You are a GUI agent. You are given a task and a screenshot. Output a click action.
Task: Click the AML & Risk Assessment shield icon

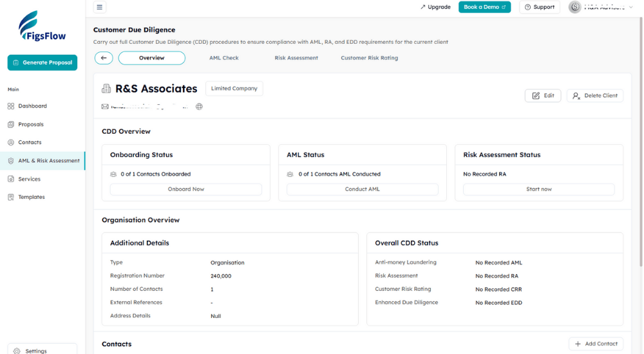click(x=11, y=161)
